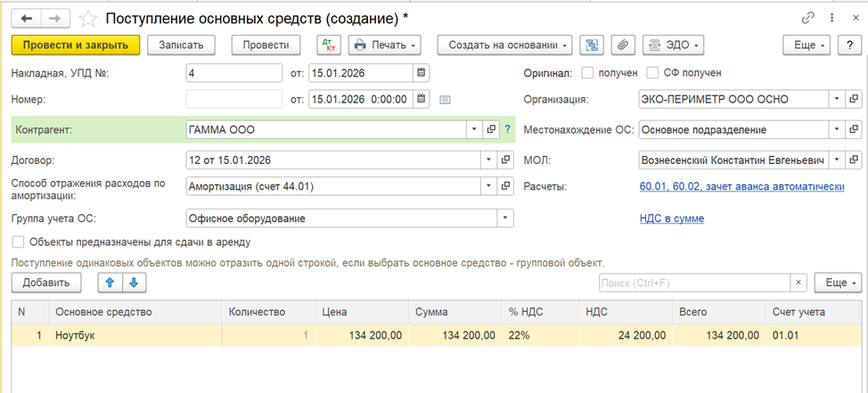Select the % НДС cell 22%
Image resolution: width=868 pixels, height=393 pixels.
tap(540, 335)
